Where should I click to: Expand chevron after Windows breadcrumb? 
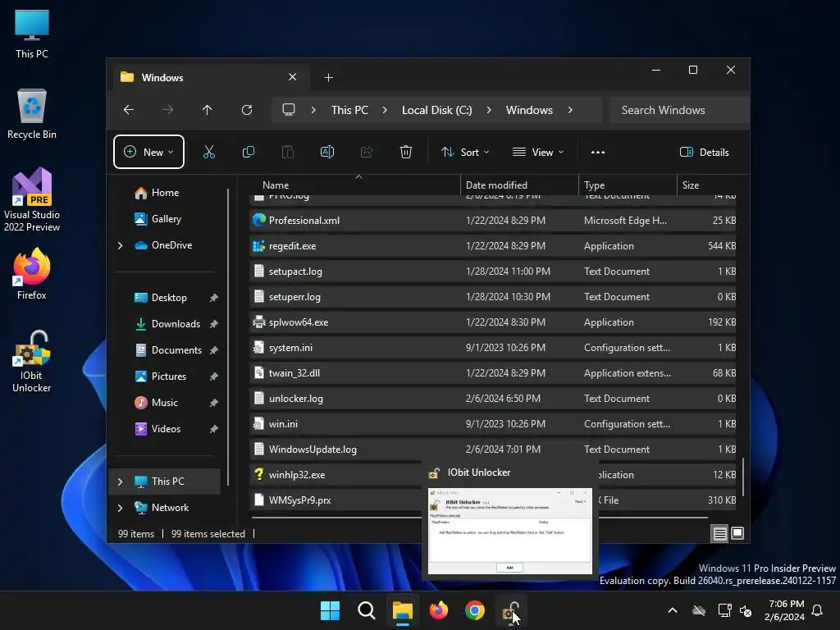coord(570,110)
